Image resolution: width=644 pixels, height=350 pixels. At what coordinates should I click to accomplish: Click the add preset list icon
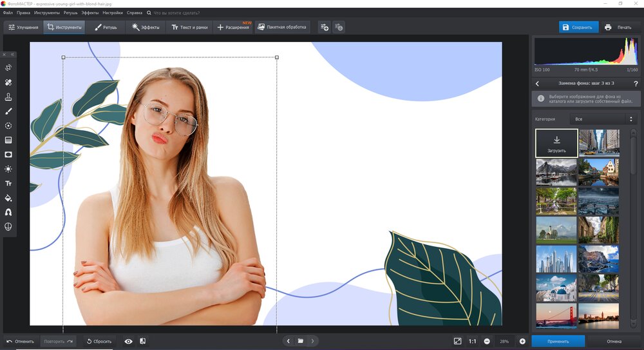[325, 27]
